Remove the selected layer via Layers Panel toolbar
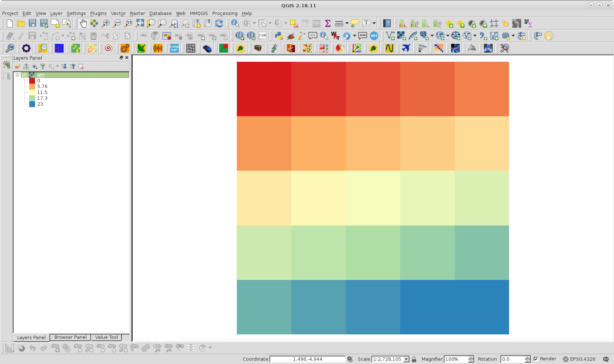The image size is (614, 364). coord(81,67)
